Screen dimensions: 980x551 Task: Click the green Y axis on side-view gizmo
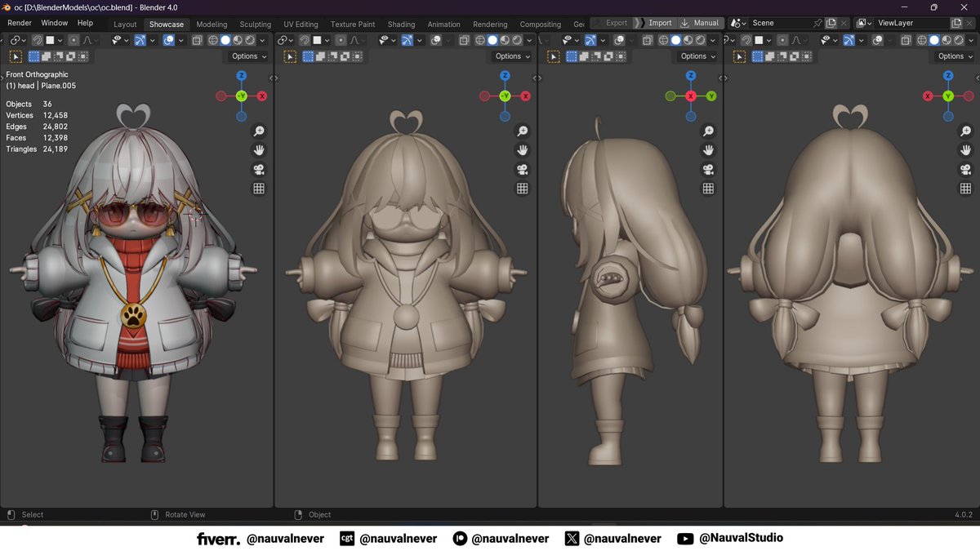pos(711,96)
